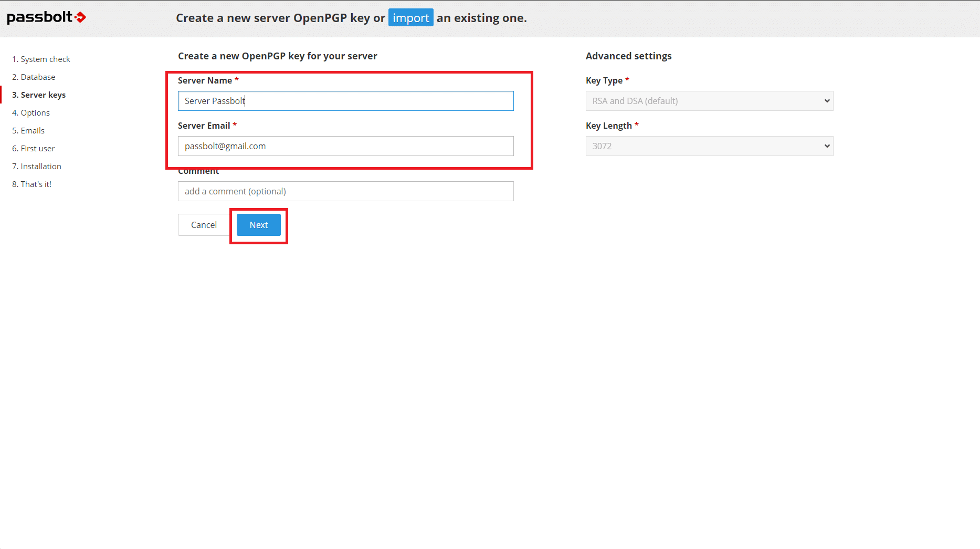Click the optional comment field
The image size is (980, 549).
345,191
